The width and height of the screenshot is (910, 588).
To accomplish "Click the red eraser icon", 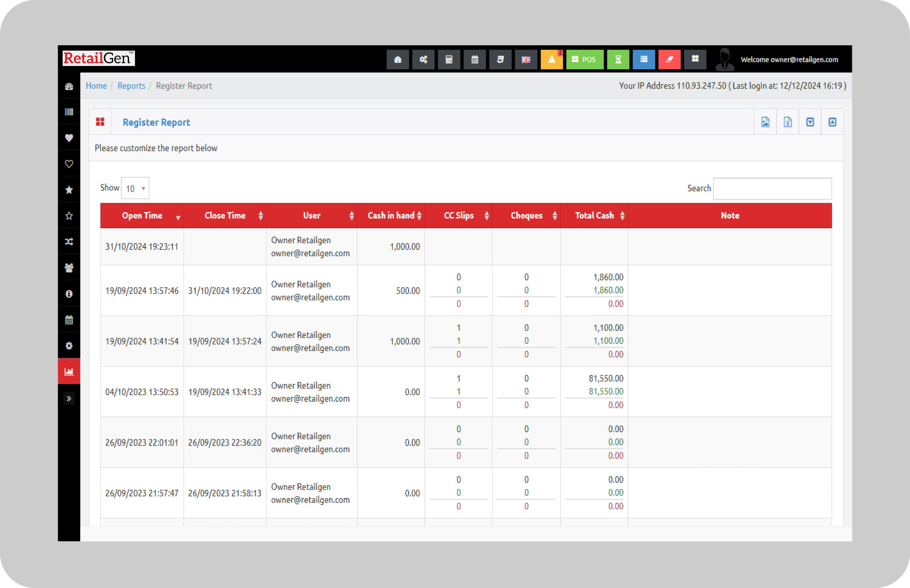I will click(x=669, y=60).
